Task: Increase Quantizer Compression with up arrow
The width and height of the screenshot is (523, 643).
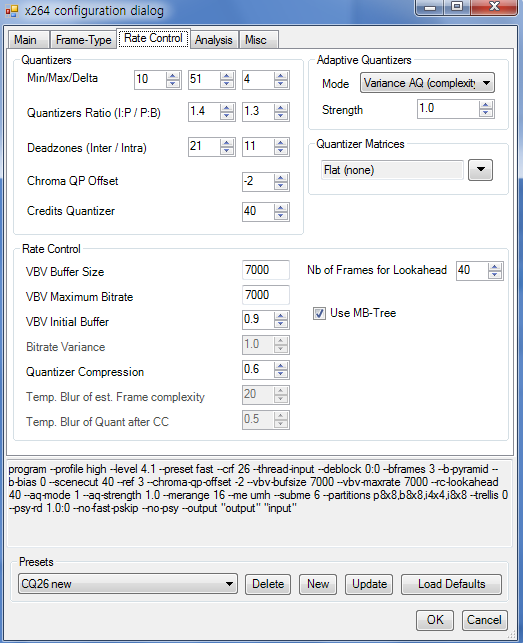Action: (x=281, y=366)
